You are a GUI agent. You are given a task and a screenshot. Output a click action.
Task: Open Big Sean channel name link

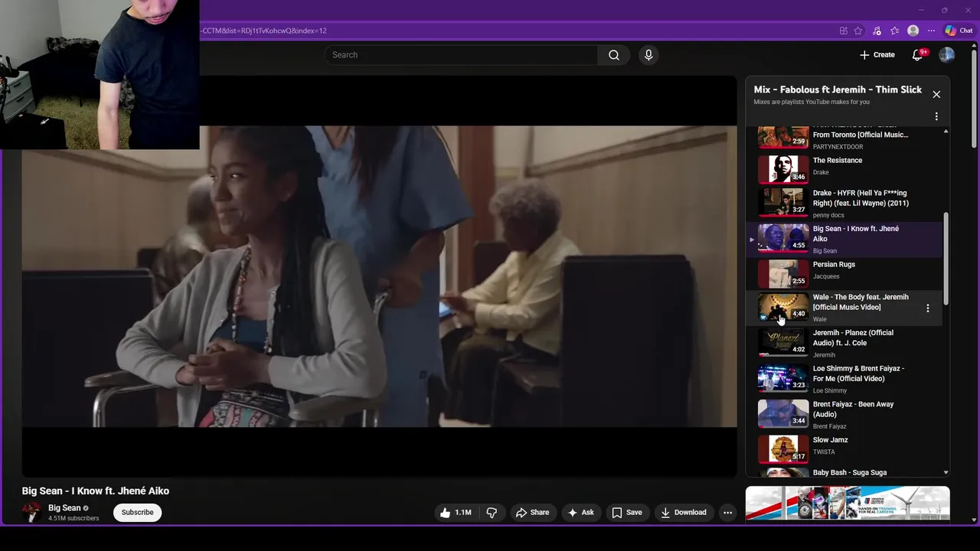point(64,508)
